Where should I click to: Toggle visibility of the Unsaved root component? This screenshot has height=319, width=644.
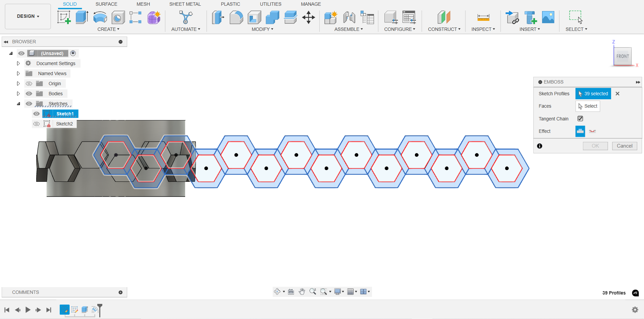[21, 53]
